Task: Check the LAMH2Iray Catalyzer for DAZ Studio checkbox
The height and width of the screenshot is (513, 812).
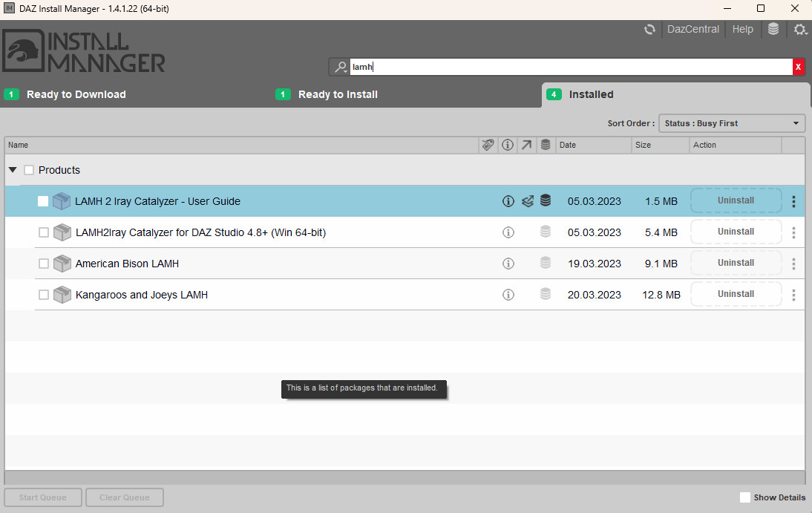Action: click(x=44, y=232)
